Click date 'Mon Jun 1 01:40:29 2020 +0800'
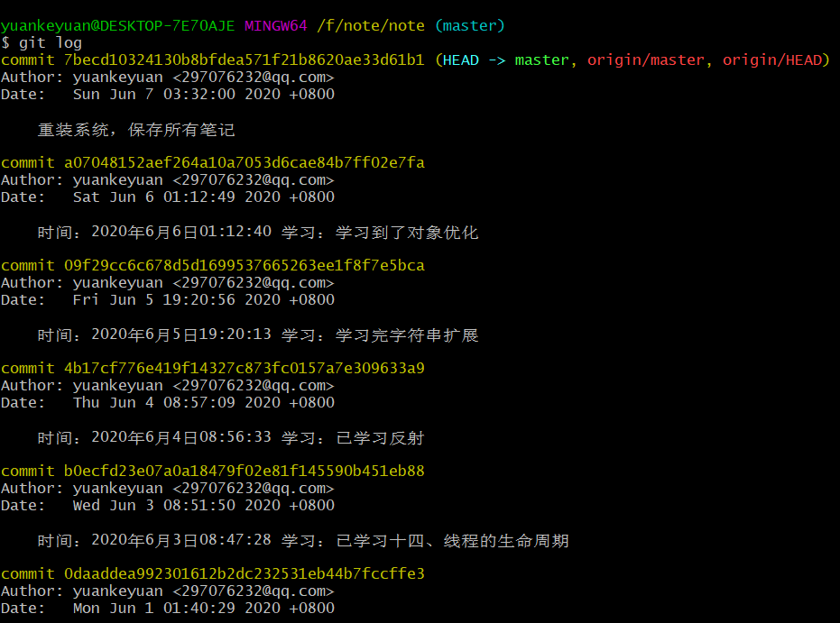840x623 pixels. click(204, 608)
